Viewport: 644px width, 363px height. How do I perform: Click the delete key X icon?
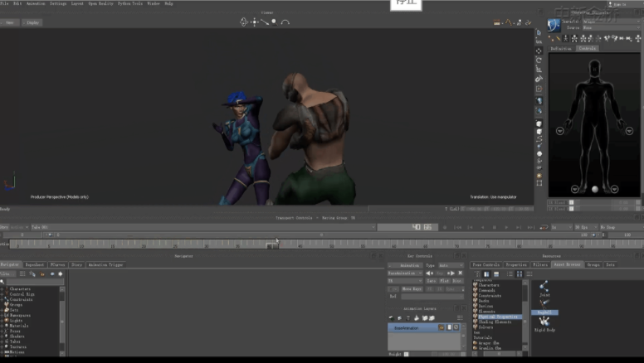click(460, 273)
